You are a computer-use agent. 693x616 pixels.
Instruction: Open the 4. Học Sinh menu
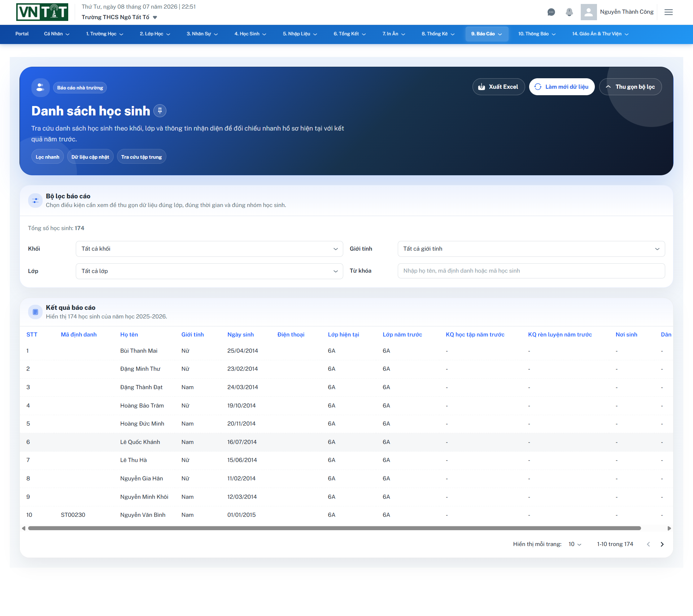[x=250, y=34]
